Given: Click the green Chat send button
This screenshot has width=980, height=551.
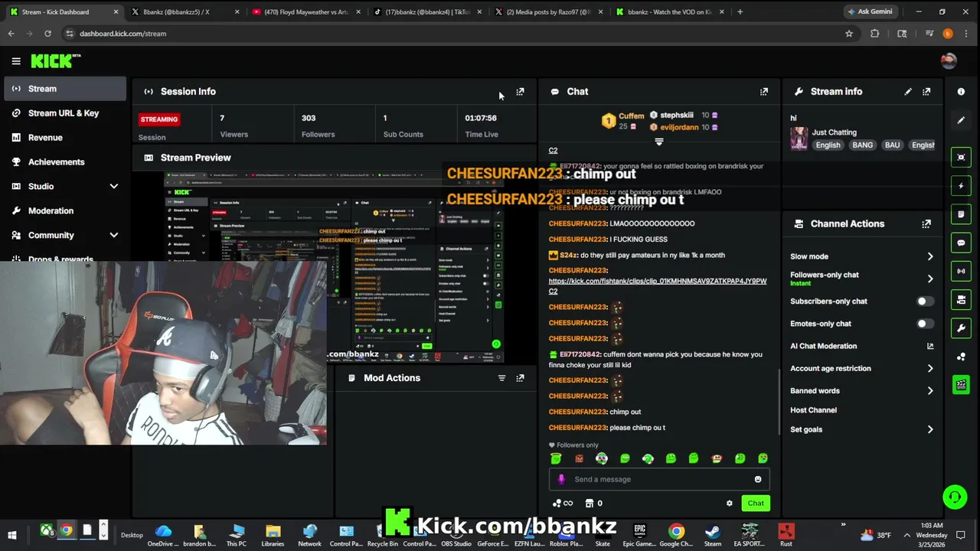Looking at the screenshot, I should pos(756,504).
